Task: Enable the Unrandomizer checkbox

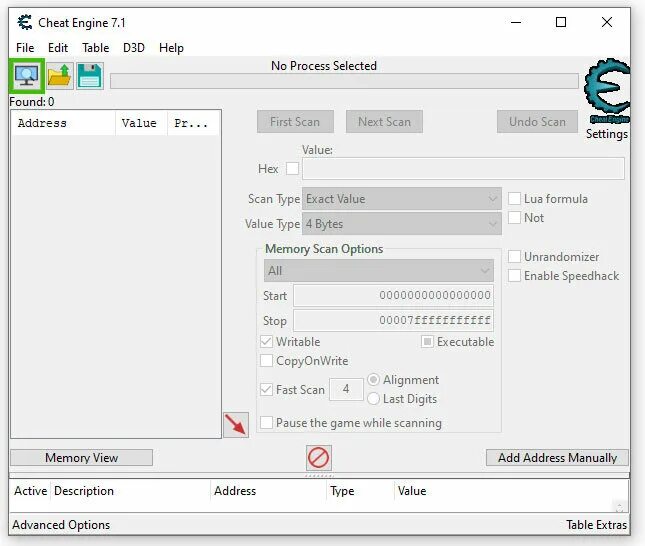Action: pyautogui.click(x=514, y=257)
